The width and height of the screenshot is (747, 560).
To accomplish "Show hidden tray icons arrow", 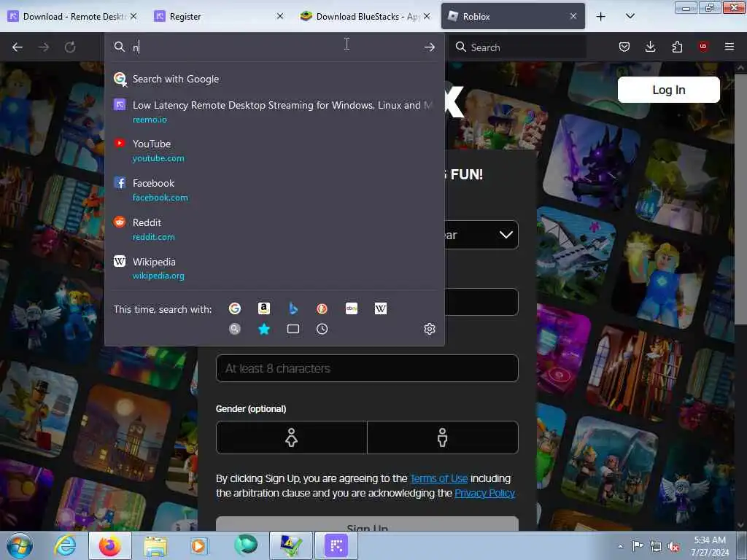I will coord(620,547).
